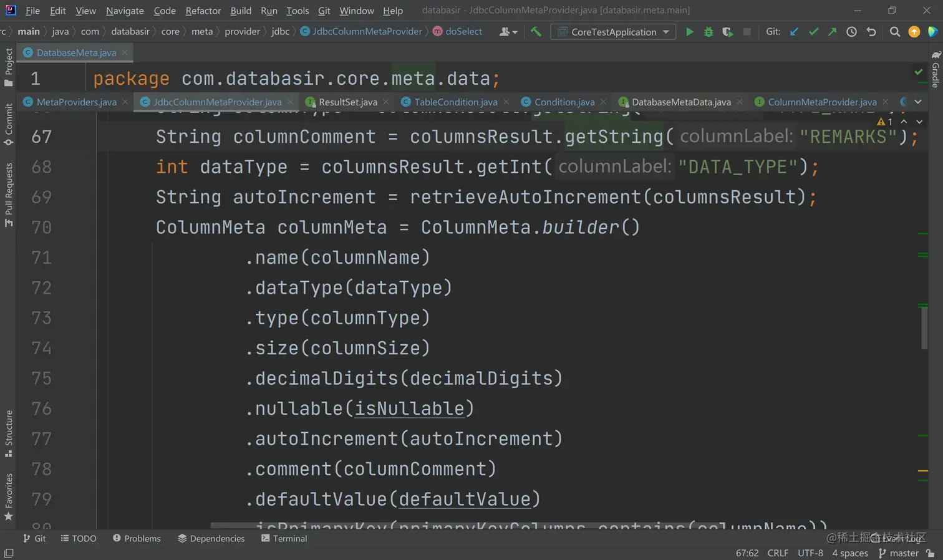The width and height of the screenshot is (943, 560).
Task: Toggle the Structure tool window
Action: [9, 433]
